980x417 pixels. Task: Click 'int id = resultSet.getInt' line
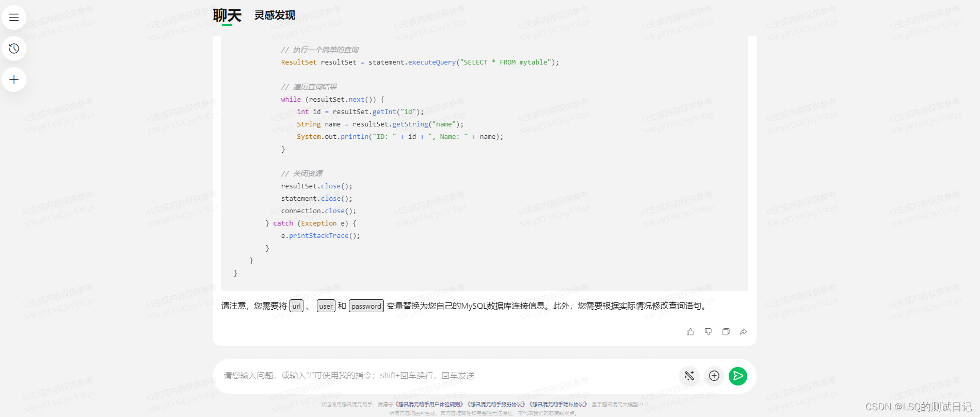point(360,112)
